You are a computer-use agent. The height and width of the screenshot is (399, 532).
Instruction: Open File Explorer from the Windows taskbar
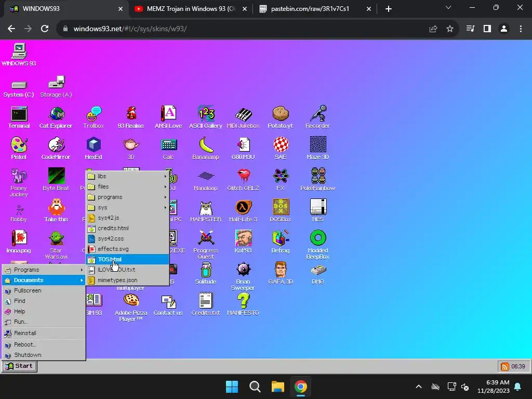tap(277, 387)
